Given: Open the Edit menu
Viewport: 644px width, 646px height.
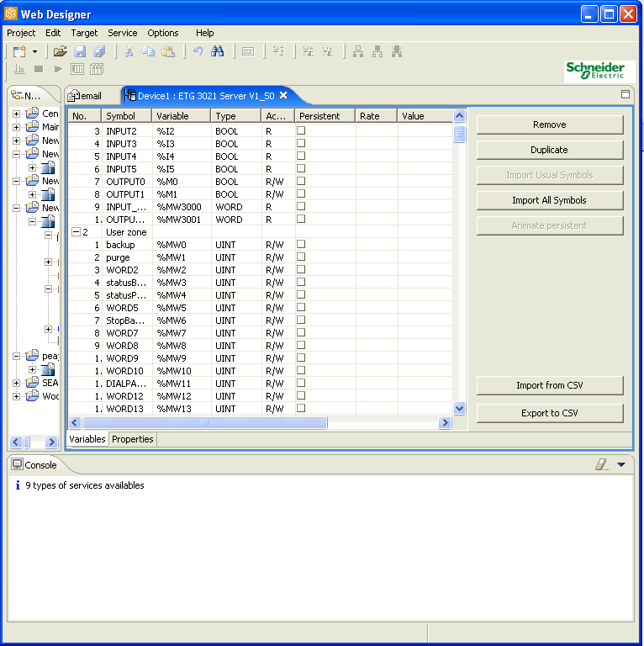Looking at the screenshot, I should coord(53,33).
